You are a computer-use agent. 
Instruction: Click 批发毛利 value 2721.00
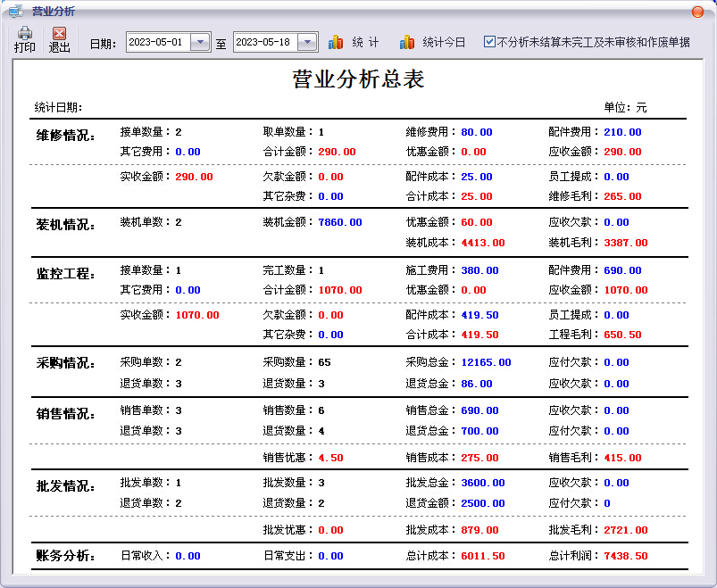pyautogui.click(x=626, y=530)
